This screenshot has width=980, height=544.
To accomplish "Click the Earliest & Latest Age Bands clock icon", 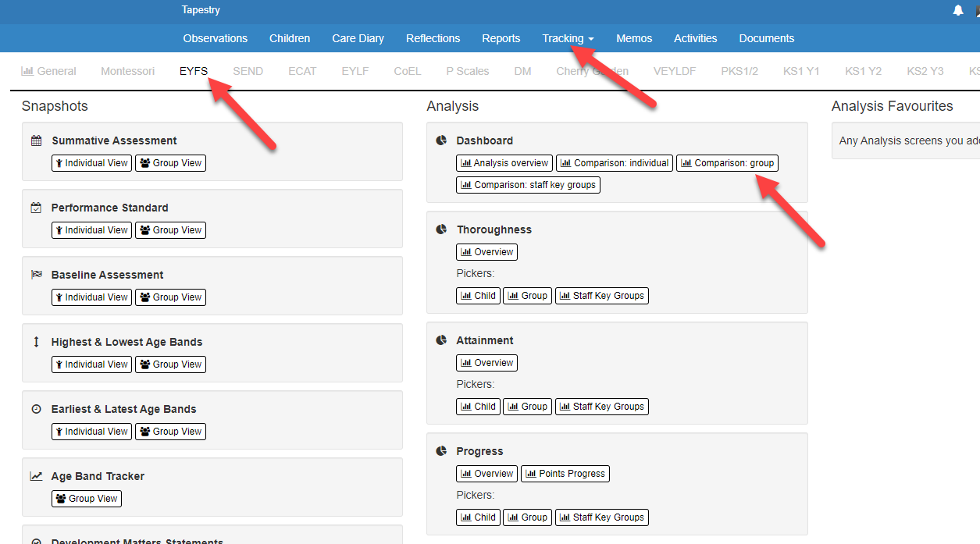I will 36,409.
